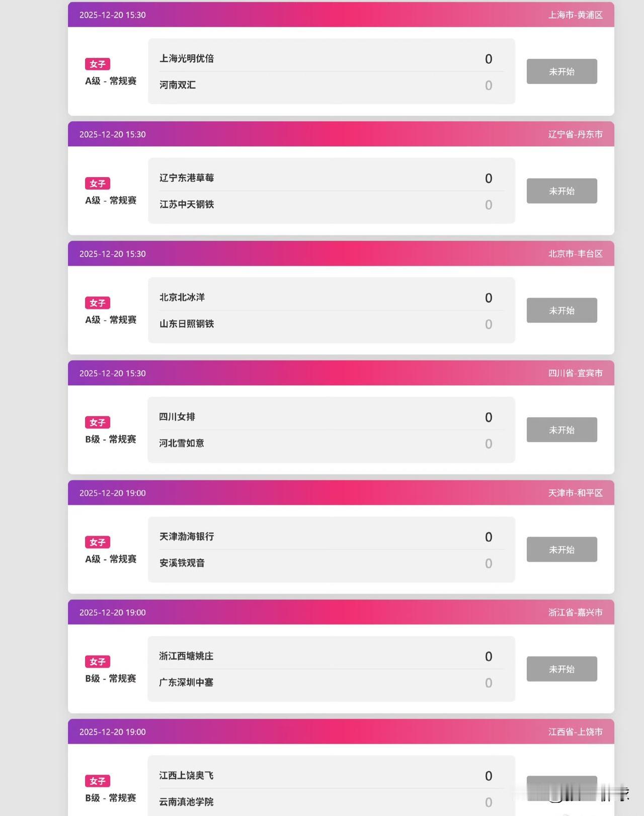Screen dimensions: 644x816
Task: Click the 辽宁省-丹东市 location label
Action: tap(575, 134)
